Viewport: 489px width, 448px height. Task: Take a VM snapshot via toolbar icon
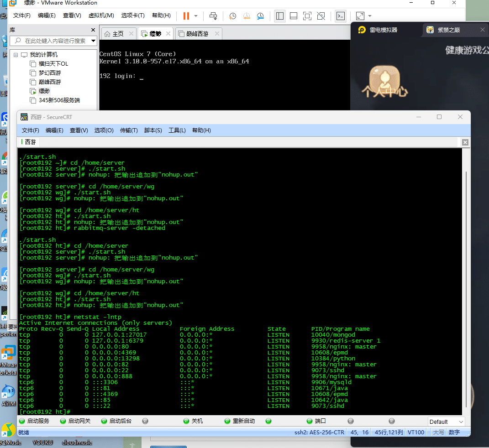tap(233, 16)
